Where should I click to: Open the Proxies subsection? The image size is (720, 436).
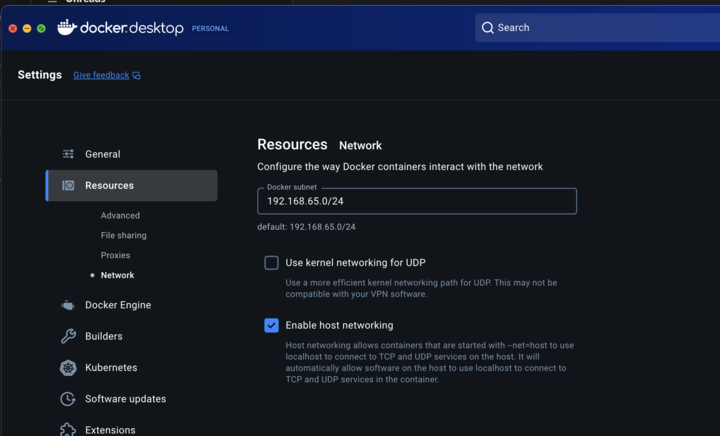115,256
